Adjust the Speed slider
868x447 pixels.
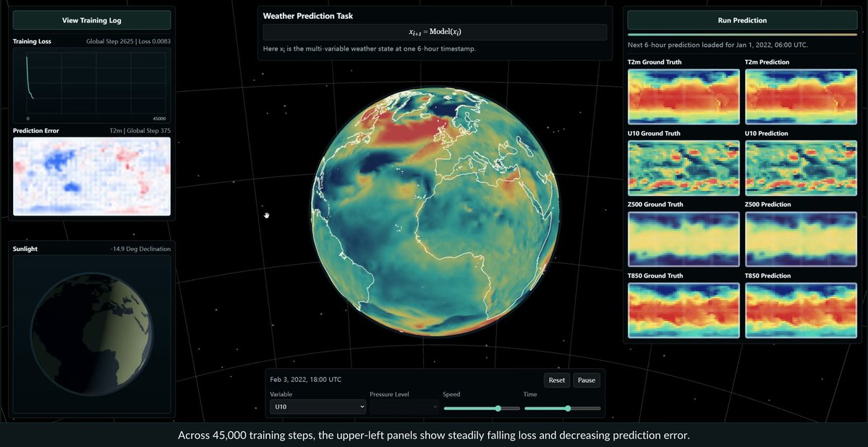(482, 408)
